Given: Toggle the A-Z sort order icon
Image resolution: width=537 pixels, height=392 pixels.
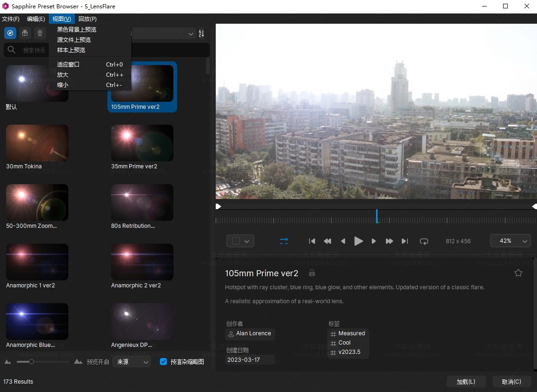Looking at the screenshot, I should (201, 33).
